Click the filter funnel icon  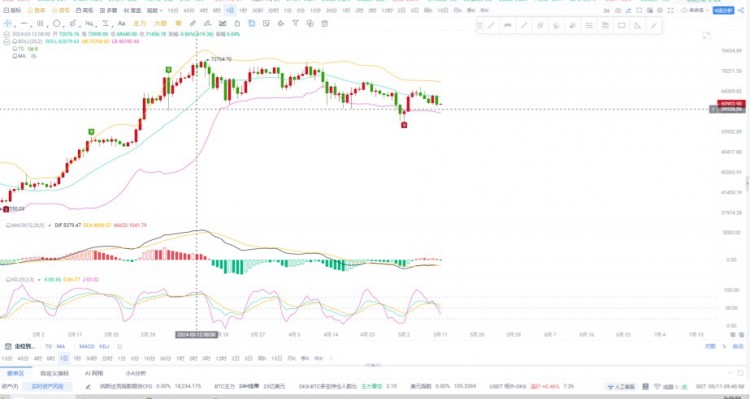click(296, 23)
